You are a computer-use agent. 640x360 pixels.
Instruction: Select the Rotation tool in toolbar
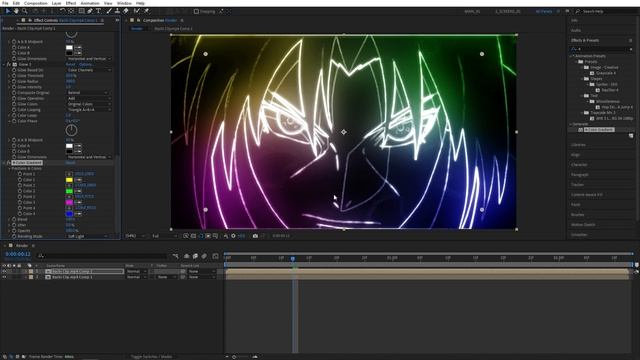click(62, 11)
